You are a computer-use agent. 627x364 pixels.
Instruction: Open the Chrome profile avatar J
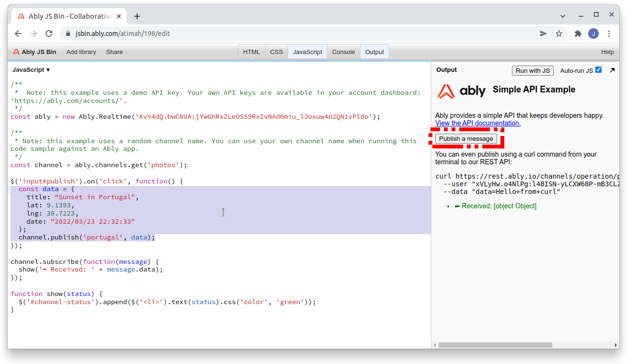(x=593, y=34)
